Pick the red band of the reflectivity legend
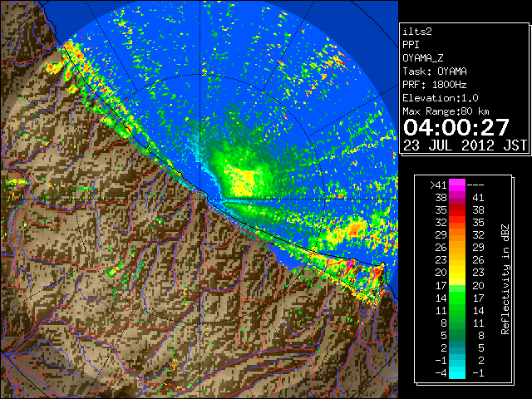Image resolution: width=532 pixels, height=399 pixels. (x=457, y=210)
